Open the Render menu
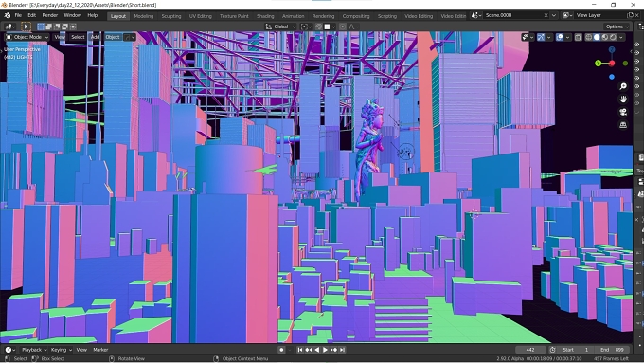 tap(50, 15)
